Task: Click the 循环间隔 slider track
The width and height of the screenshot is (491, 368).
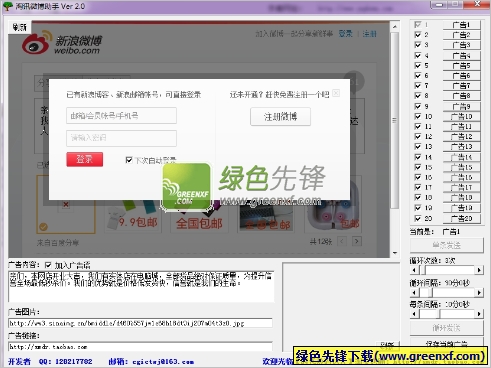Action: [447, 293]
